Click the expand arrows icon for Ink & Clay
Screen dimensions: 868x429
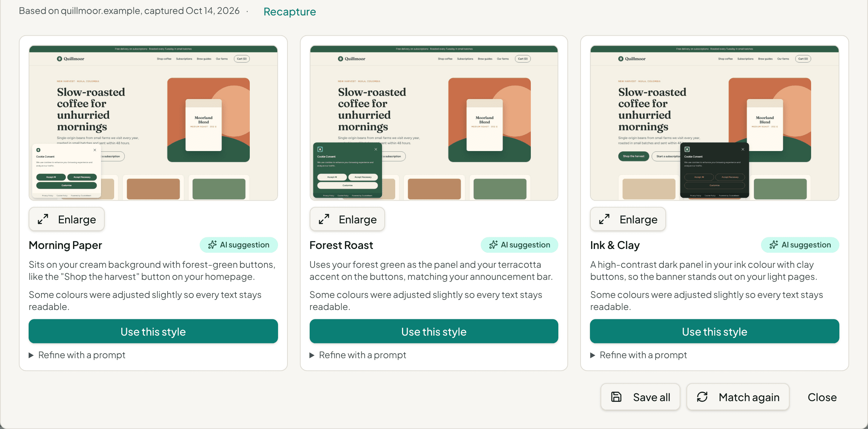[x=604, y=219]
